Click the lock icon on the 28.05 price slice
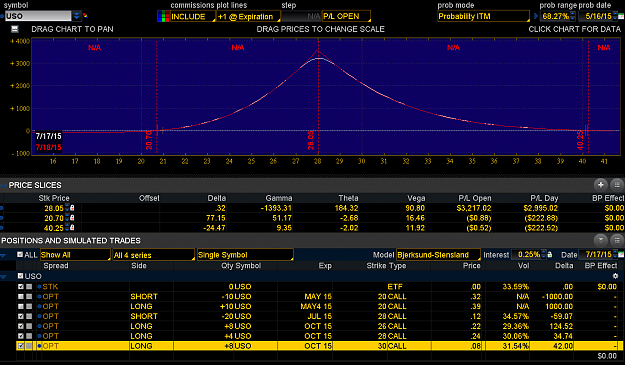The image size is (625, 365). 72,208
